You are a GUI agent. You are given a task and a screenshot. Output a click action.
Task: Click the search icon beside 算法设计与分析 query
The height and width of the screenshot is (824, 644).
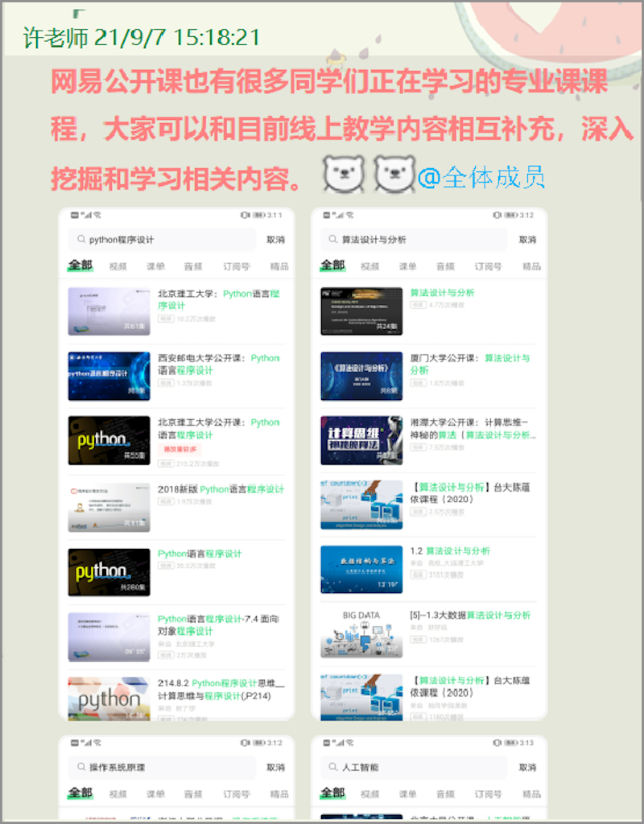coord(333,239)
